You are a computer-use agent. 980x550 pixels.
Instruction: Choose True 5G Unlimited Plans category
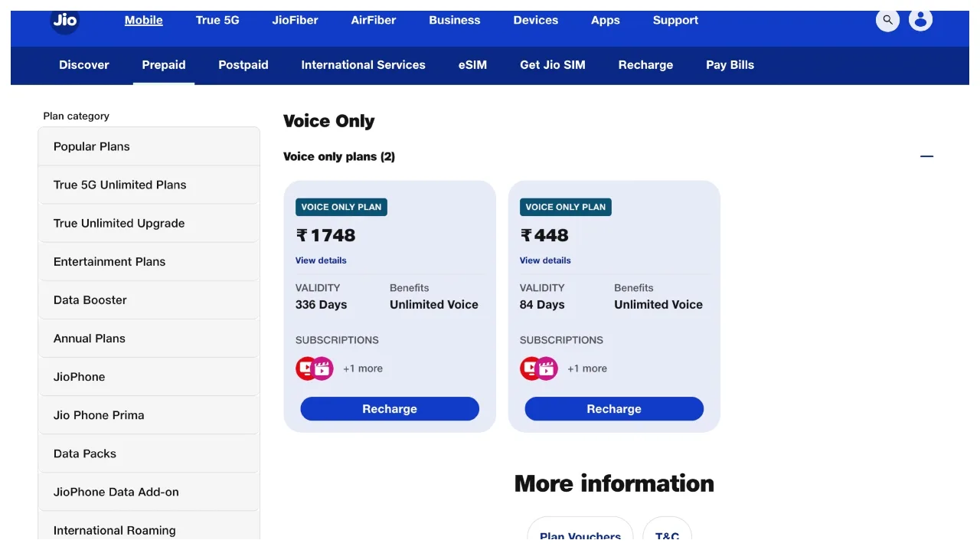(149, 185)
